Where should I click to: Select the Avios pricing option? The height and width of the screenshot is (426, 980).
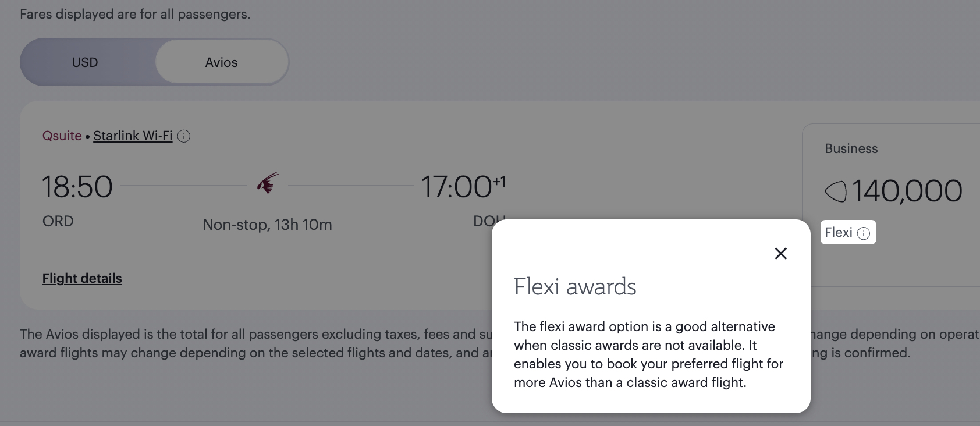coord(221,62)
